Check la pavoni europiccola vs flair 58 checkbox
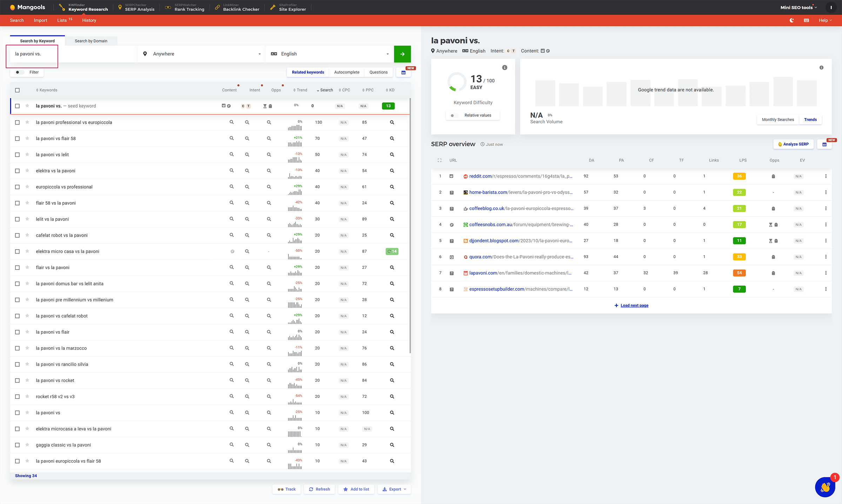Viewport: 842px width, 504px height. click(x=17, y=461)
